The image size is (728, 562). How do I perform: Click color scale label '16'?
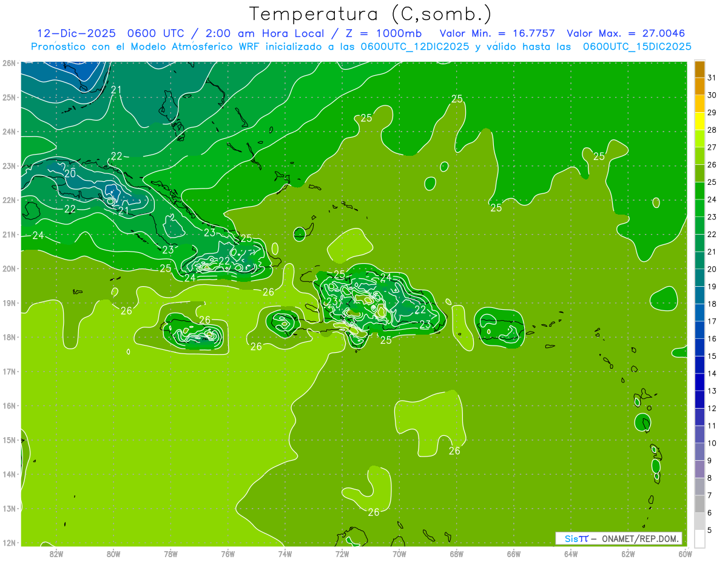point(712,339)
